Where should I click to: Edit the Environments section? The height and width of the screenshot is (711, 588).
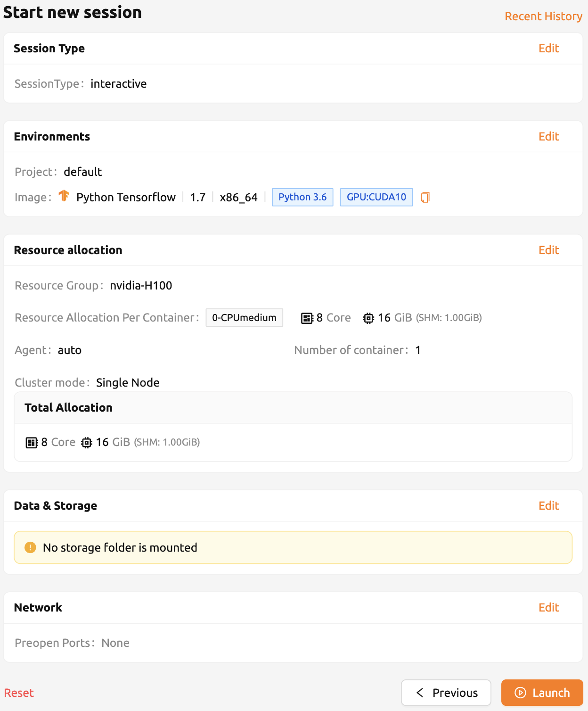click(x=549, y=137)
